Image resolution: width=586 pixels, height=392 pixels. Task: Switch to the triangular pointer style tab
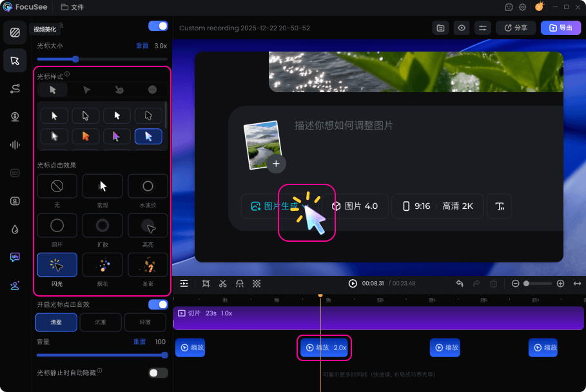(86, 90)
